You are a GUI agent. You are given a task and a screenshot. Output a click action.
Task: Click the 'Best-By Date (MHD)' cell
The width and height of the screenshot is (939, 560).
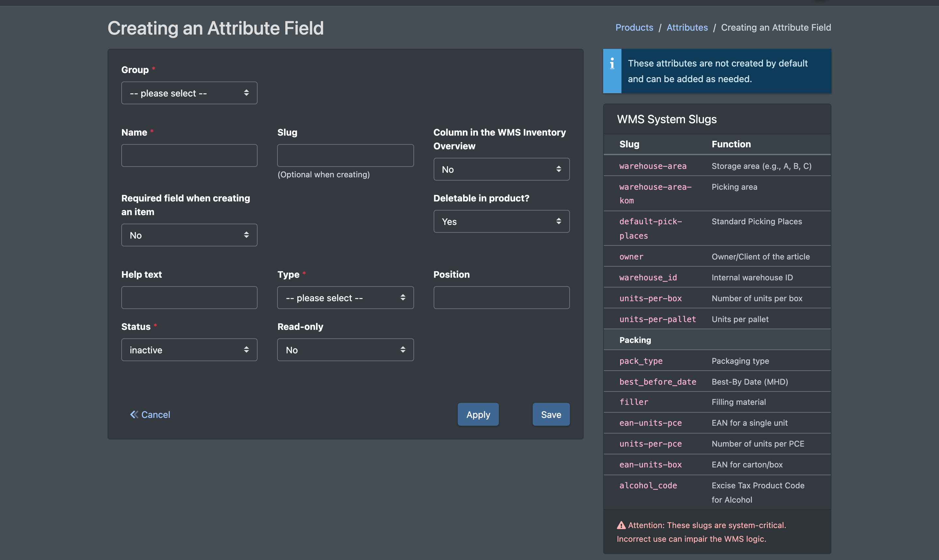pyautogui.click(x=750, y=381)
